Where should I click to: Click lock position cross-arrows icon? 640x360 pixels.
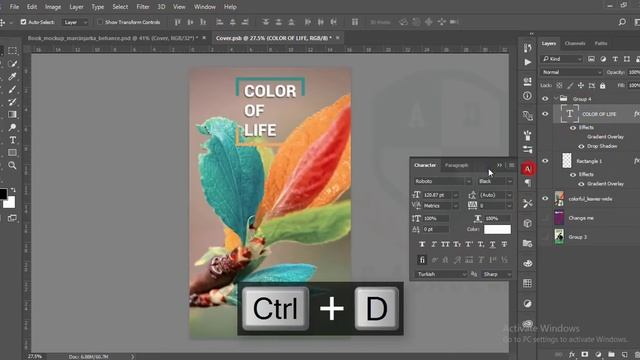pyautogui.click(x=581, y=85)
